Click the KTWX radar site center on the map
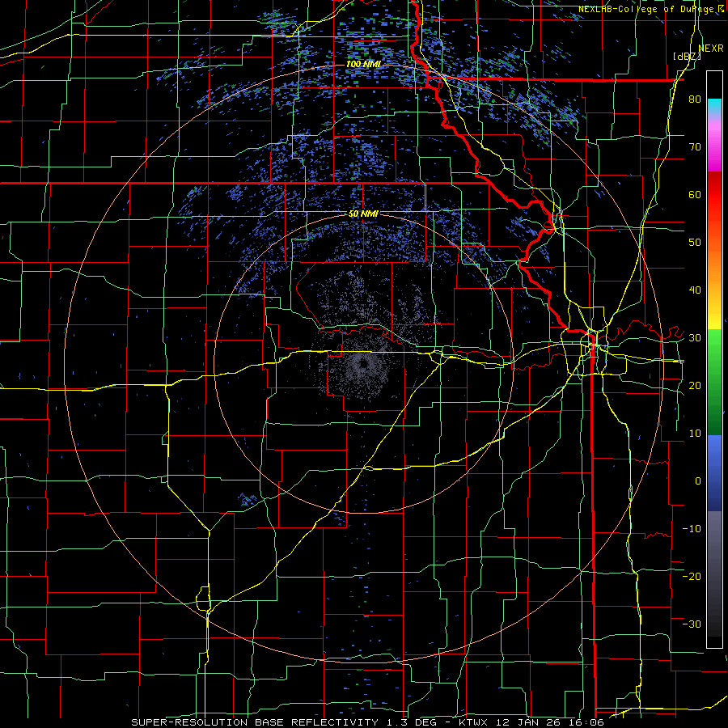 363,365
